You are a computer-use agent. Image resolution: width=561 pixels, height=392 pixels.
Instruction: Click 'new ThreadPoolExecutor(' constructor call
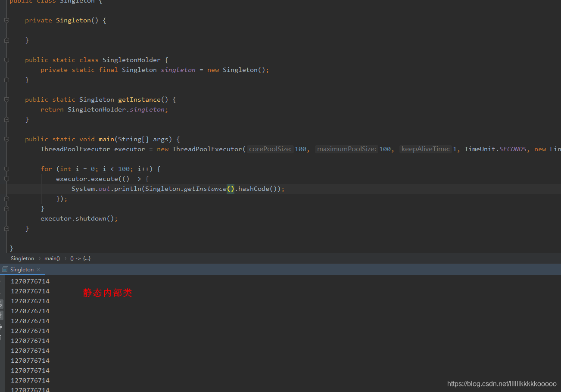[x=201, y=149]
